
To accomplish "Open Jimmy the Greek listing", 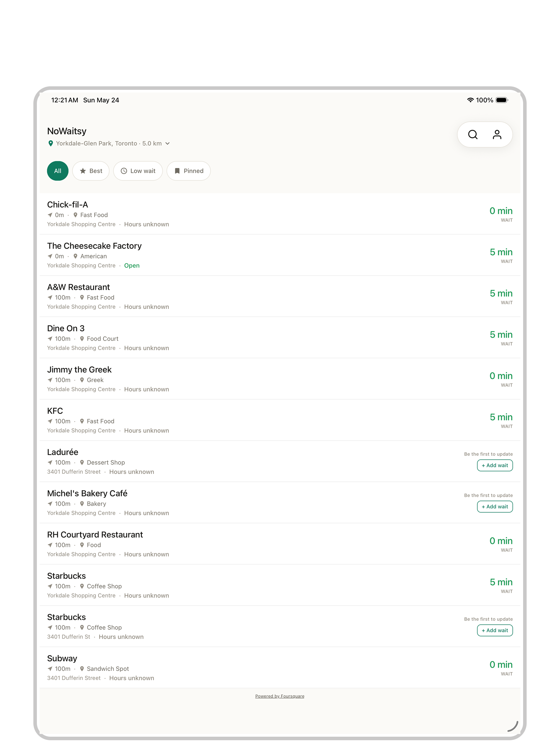I will [x=280, y=379].
